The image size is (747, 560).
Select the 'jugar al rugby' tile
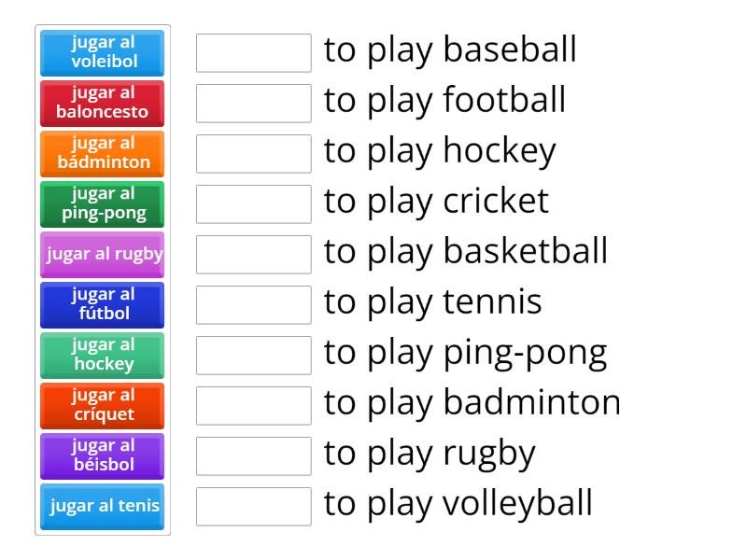click(102, 254)
